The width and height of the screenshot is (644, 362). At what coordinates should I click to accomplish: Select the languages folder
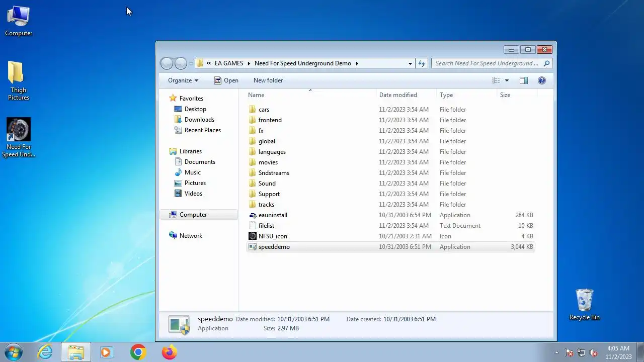coord(272,152)
